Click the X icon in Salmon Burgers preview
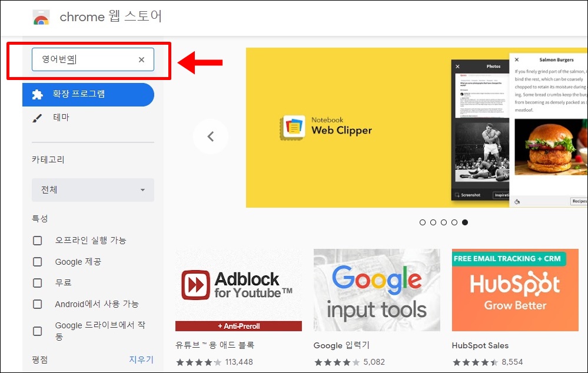This screenshot has height=373, width=588. 517,59
